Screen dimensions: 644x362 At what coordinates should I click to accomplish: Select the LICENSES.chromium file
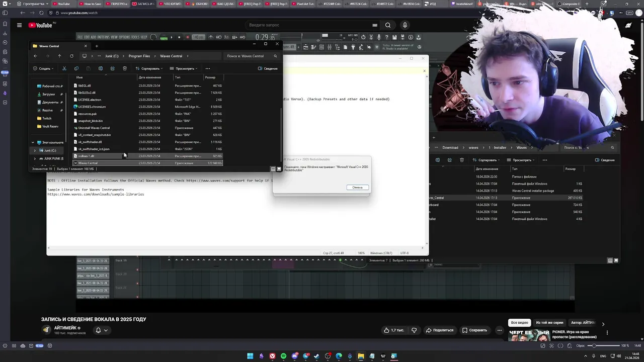[148, 107]
